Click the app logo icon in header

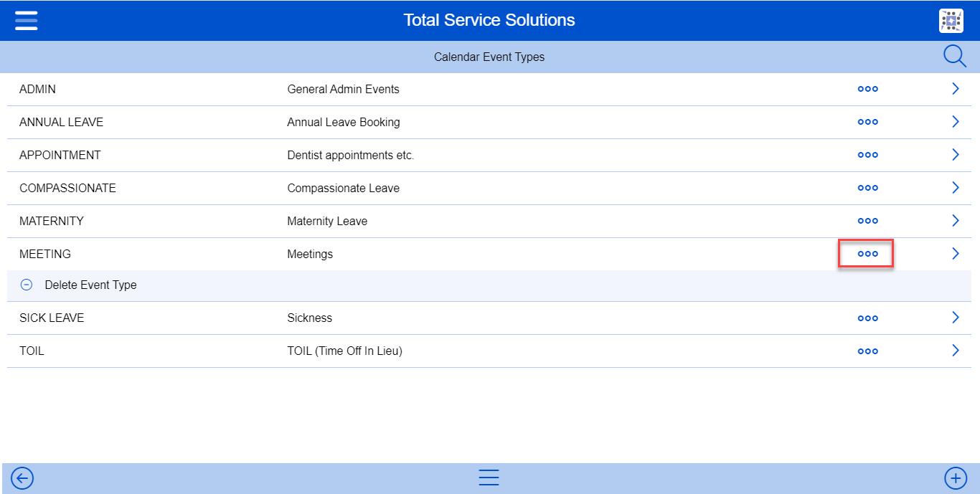coord(951,21)
